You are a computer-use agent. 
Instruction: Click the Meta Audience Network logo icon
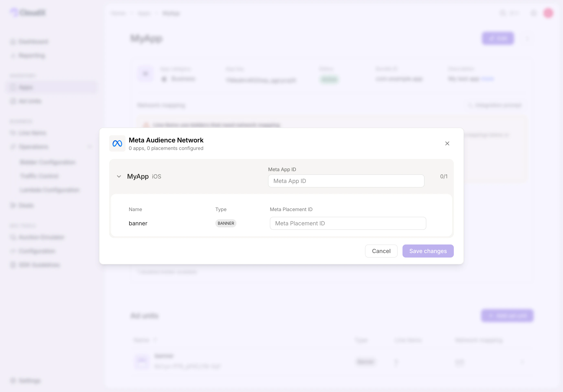pos(117,143)
